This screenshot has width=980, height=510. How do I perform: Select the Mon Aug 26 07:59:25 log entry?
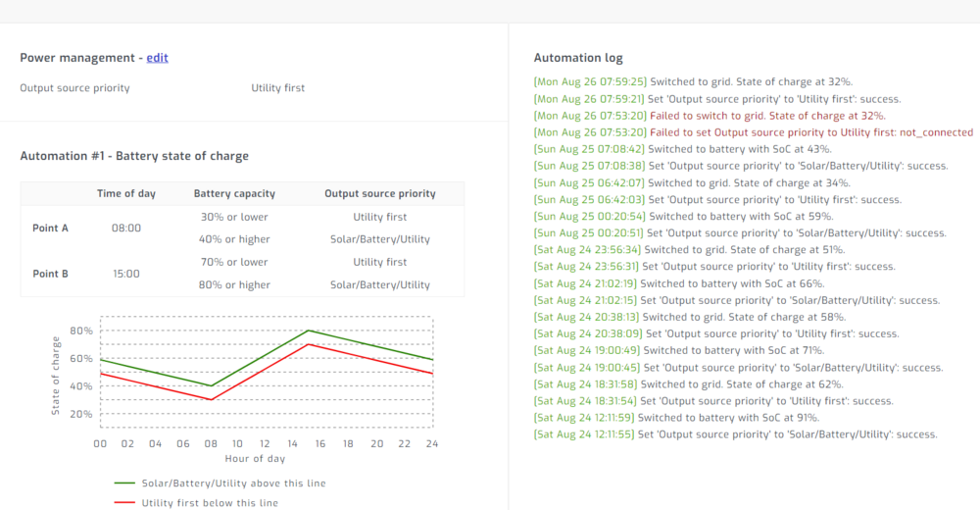coord(692,82)
